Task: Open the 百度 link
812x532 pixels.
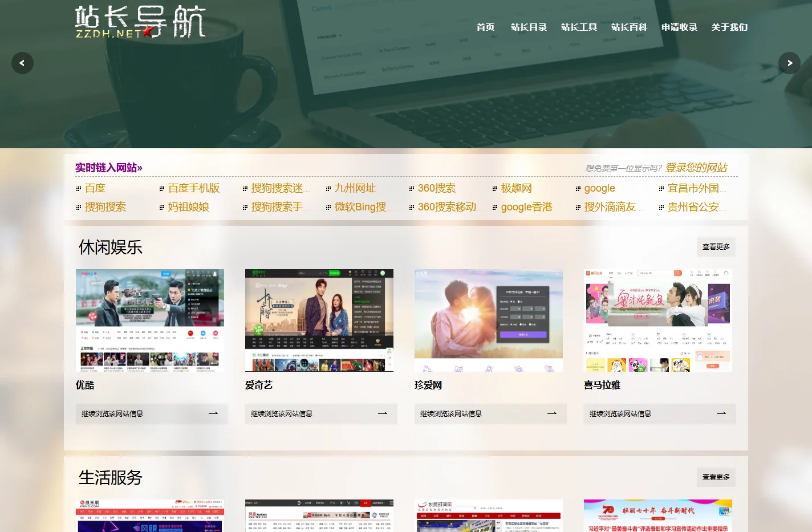Action: [95, 188]
